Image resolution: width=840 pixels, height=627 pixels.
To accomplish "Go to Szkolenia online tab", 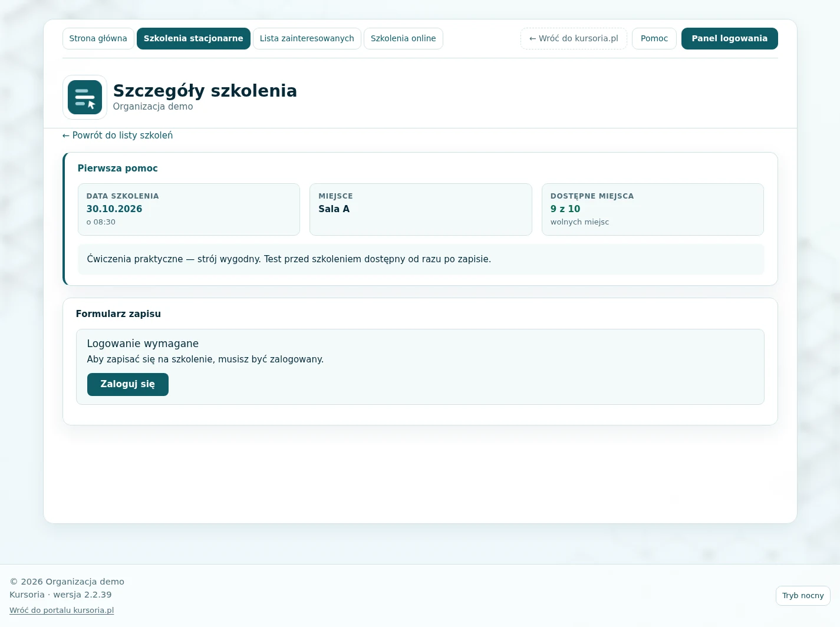I will coord(403,38).
